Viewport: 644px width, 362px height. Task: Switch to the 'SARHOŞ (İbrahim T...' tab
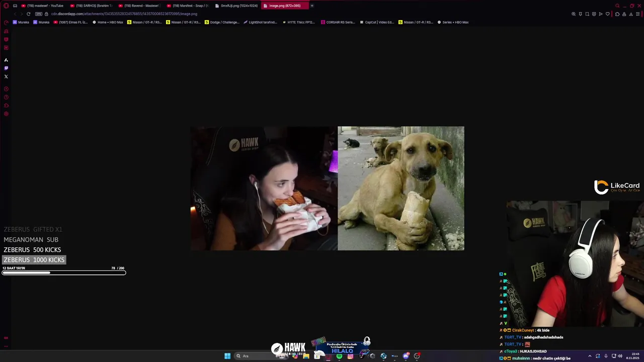[91, 6]
